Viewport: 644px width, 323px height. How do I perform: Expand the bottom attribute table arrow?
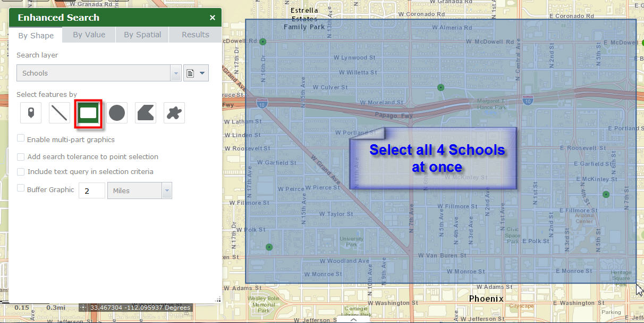(x=353, y=319)
